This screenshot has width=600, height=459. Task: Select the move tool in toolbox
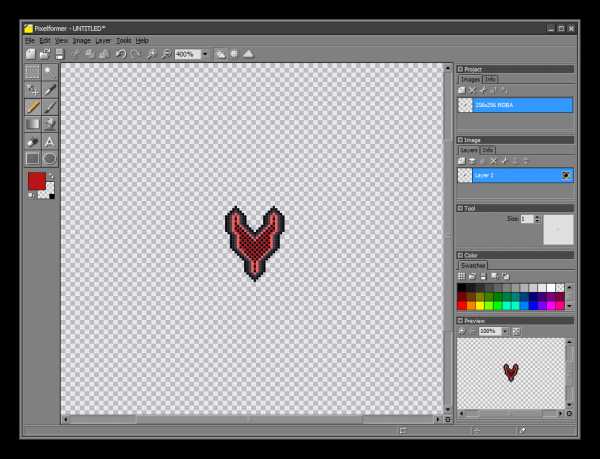point(33,90)
